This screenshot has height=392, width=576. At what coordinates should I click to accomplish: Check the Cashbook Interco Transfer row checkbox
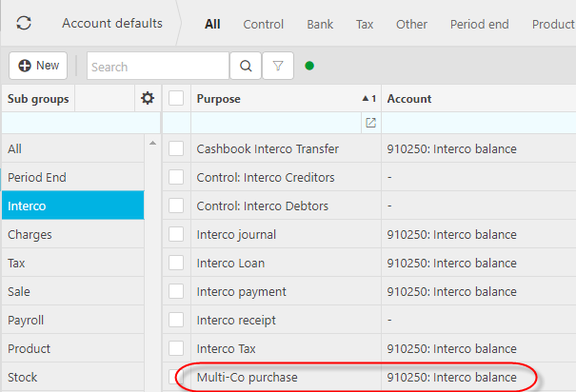click(x=176, y=148)
